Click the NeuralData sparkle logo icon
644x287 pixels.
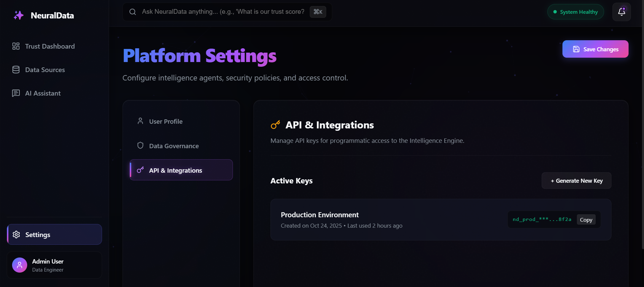(x=18, y=15)
